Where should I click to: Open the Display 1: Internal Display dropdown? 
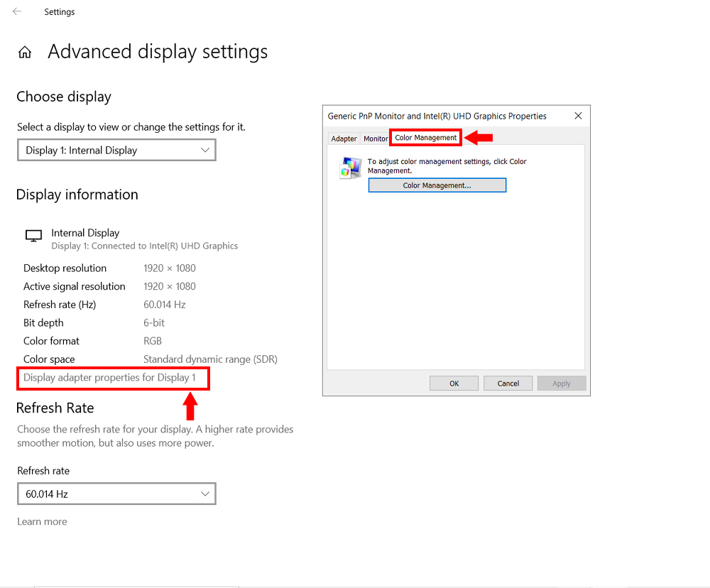[x=116, y=150]
